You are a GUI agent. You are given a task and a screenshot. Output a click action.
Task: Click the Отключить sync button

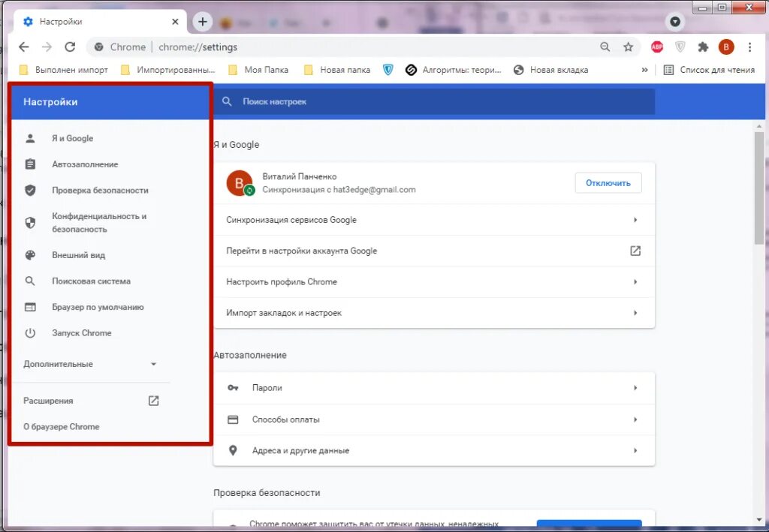point(608,183)
